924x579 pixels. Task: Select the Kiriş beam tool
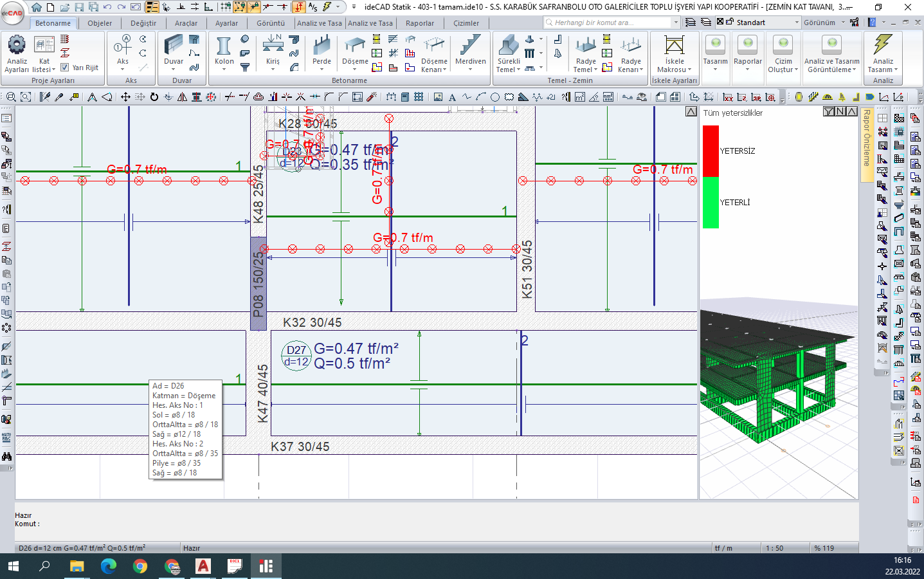(273, 46)
